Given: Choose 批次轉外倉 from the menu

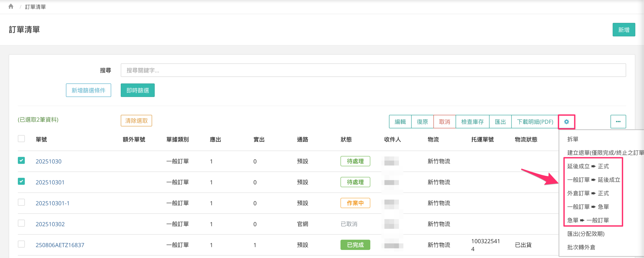Looking at the screenshot, I should pos(581,247).
